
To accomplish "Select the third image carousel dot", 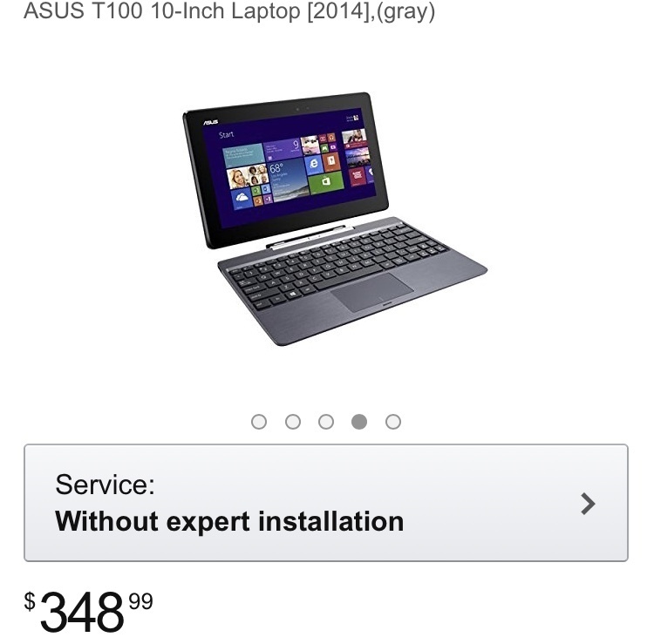I will point(326,422).
